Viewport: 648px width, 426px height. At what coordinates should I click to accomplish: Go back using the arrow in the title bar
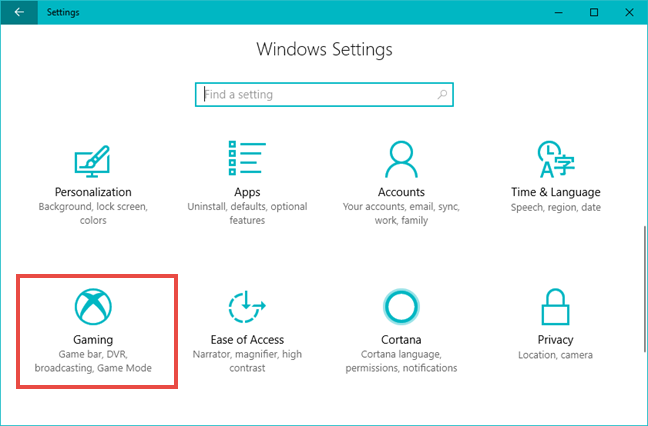19,12
